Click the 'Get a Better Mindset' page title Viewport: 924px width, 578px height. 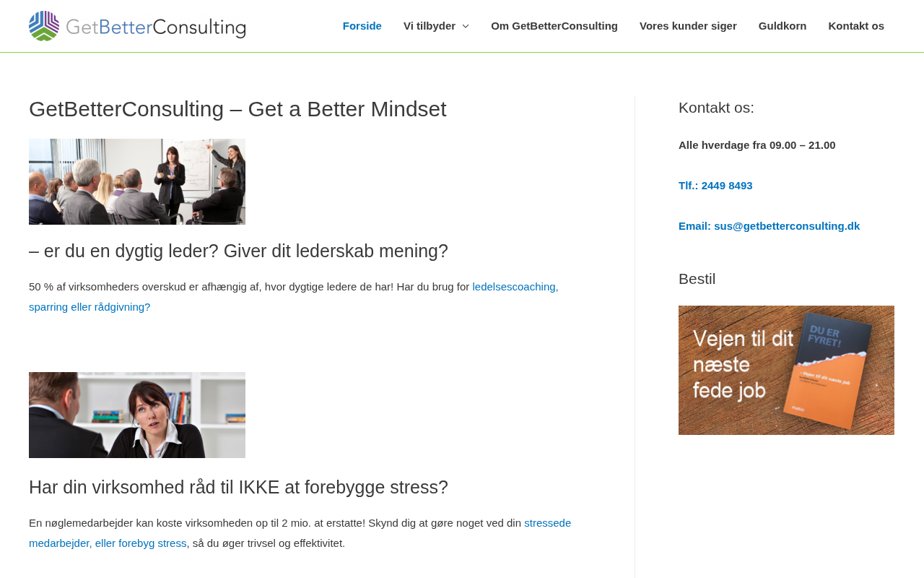tap(237, 109)
